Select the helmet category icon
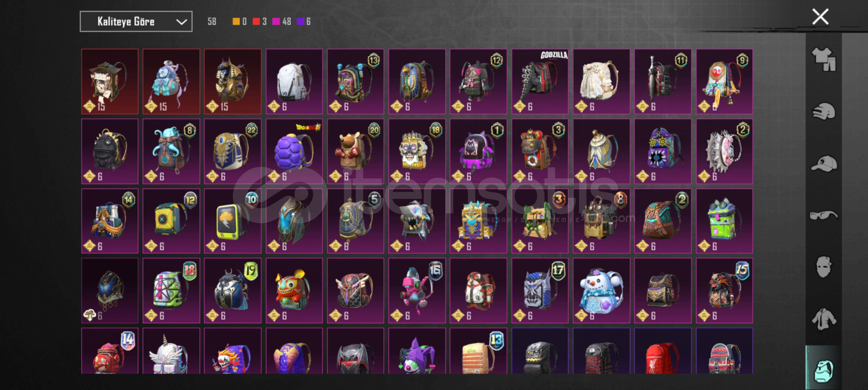Screen dimensions: 868x390 click(824, 111)
